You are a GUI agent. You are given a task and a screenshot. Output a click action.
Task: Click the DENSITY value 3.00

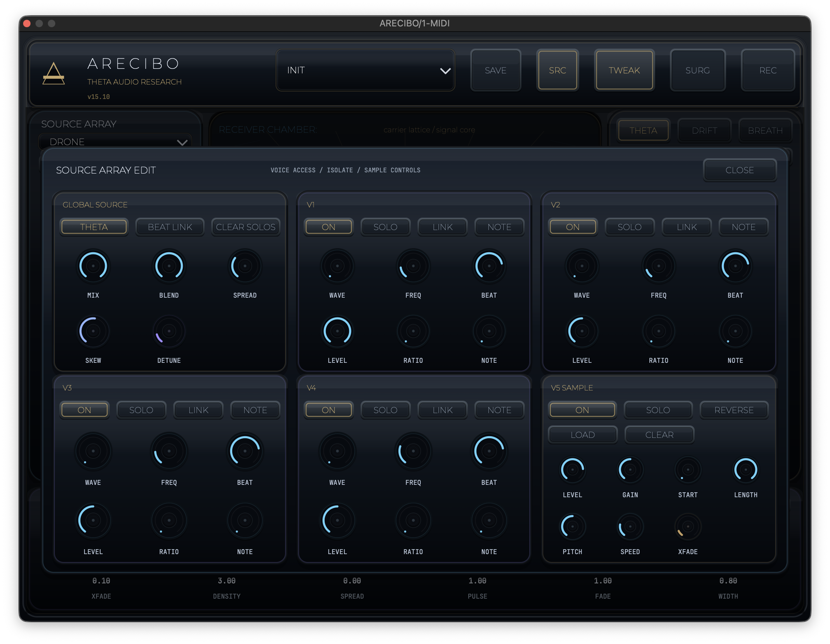226,581
